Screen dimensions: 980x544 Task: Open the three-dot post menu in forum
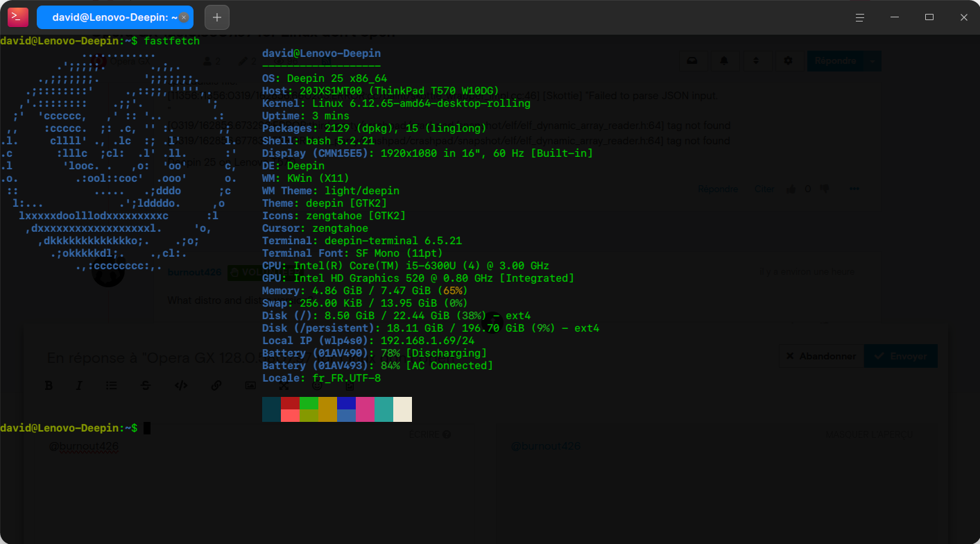[854, 189]
